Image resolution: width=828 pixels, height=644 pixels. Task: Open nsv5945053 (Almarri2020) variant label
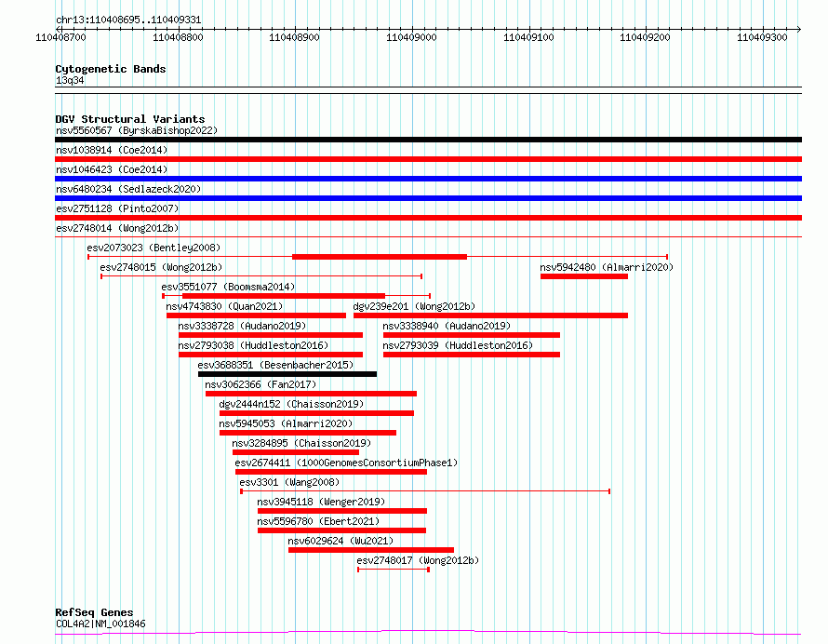coord(286,423)
